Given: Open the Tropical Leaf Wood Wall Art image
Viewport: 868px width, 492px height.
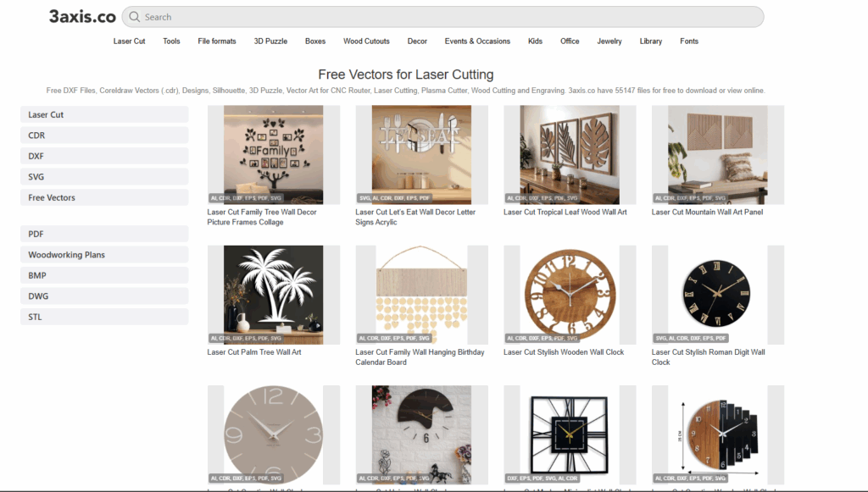Looking at the screenshot, I should [x=570, y=155].
